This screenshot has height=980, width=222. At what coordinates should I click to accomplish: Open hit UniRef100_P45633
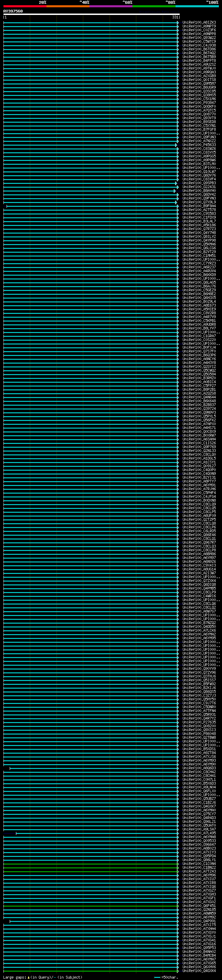(x=199, y=145)
